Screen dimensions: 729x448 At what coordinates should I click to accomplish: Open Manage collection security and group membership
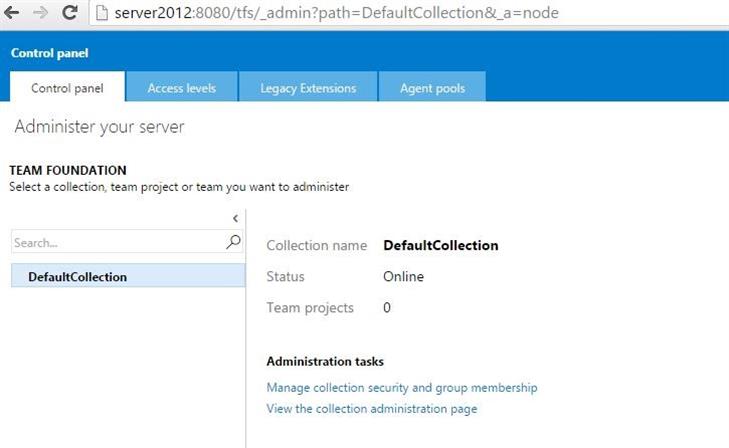pyautogui.click(x=402, y=387)
